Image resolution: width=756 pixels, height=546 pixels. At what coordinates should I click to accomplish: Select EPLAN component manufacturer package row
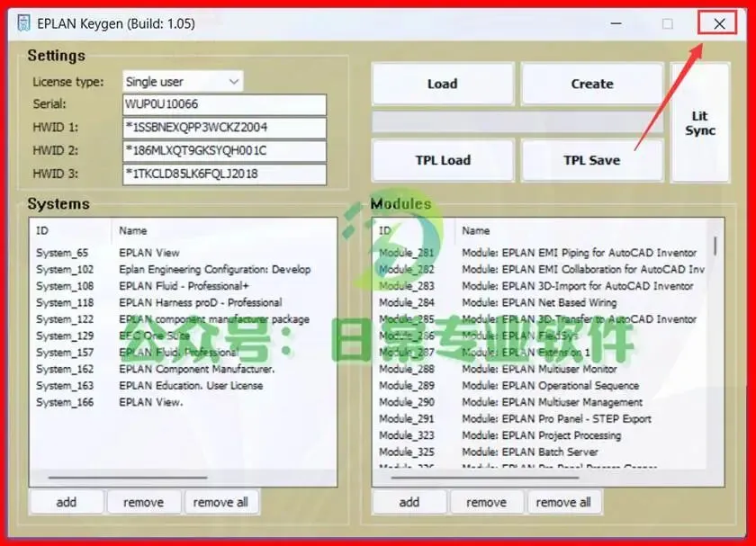click(183, 319)
